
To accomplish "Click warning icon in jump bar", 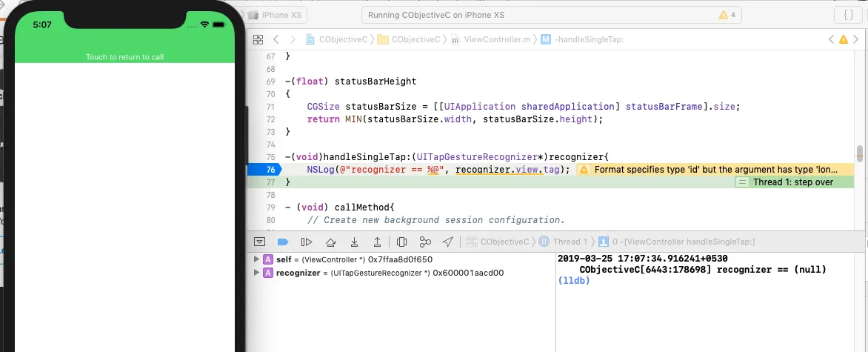I will pyautogui.click(x=843, y=39).
